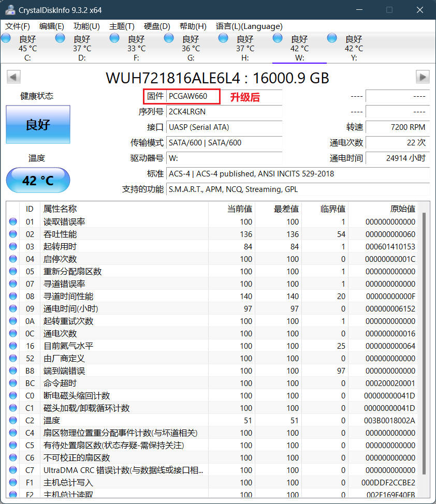This screenshot has width=436, height=504.
Task: Open the 语言(L)(Language) menu
Action: point(249,26)
